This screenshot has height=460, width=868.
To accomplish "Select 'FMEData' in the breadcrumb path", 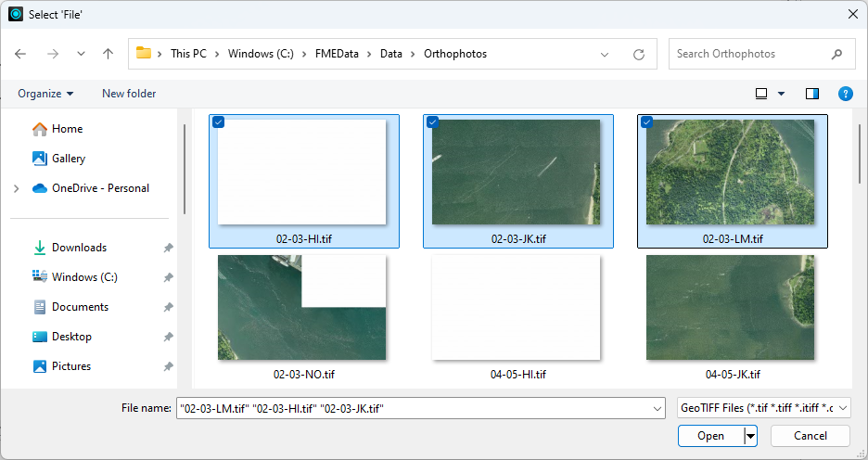I will point(337,54).
